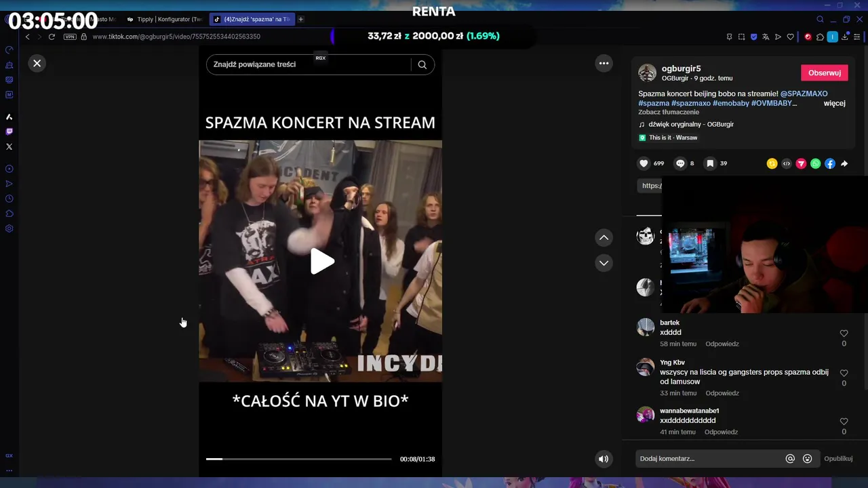Open comments via speech bubble icon
This screenshot has height=488, width=868.
[680, 163]
